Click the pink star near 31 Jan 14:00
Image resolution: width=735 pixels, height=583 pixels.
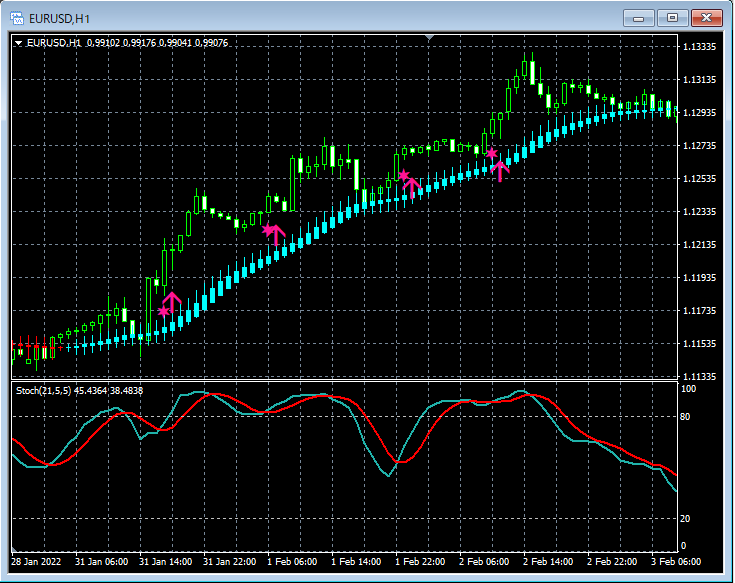(x=163, y=312)
